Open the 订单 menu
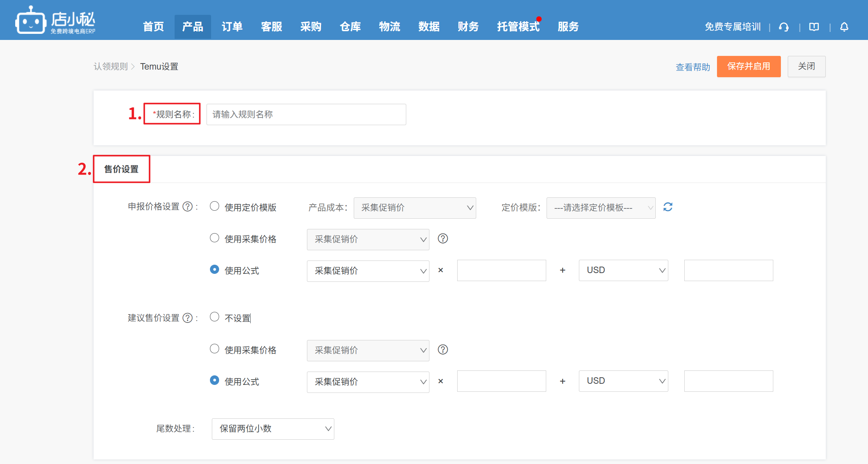The width and height of the screenshot is (868, 464). tap(232, 27)
